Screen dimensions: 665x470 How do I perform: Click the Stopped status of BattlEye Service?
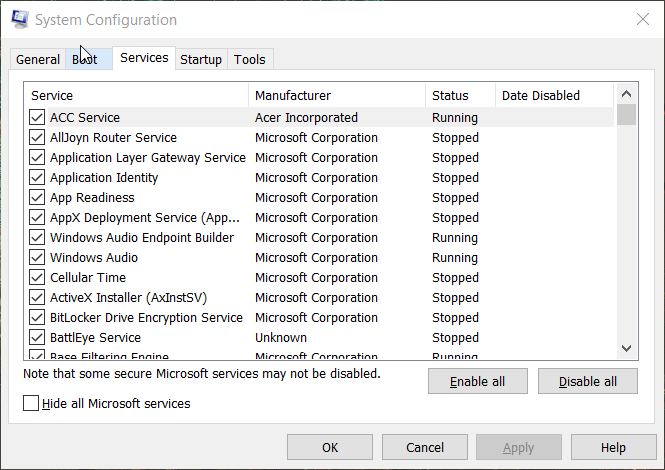point(455,337)
